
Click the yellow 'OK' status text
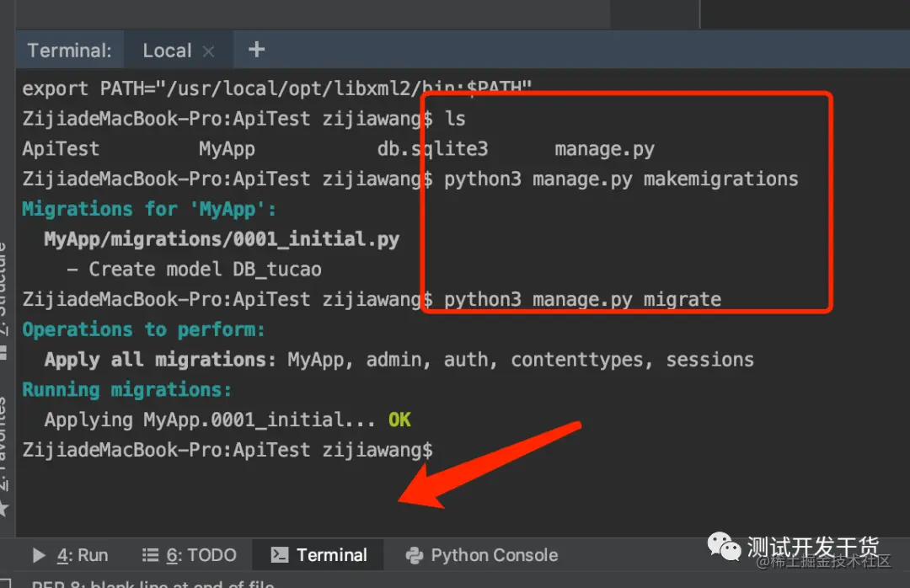coord(399,420)
